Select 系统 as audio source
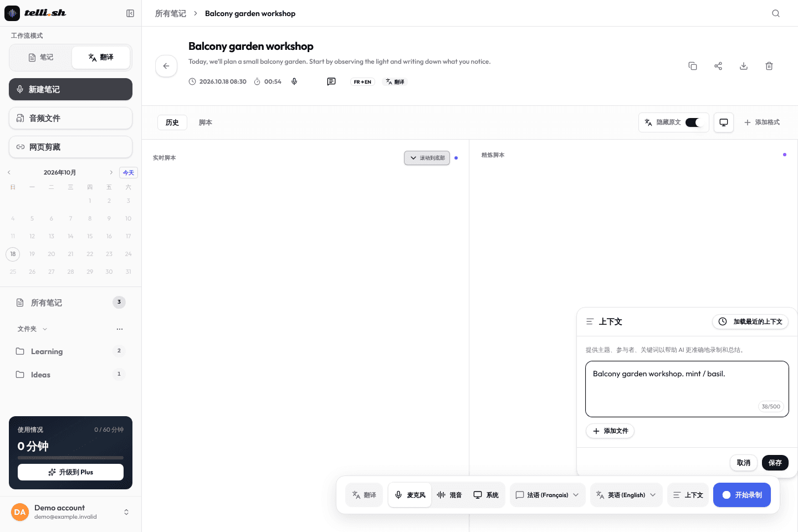The height and width of the screenshot is (532, 798). click(486, 495)
